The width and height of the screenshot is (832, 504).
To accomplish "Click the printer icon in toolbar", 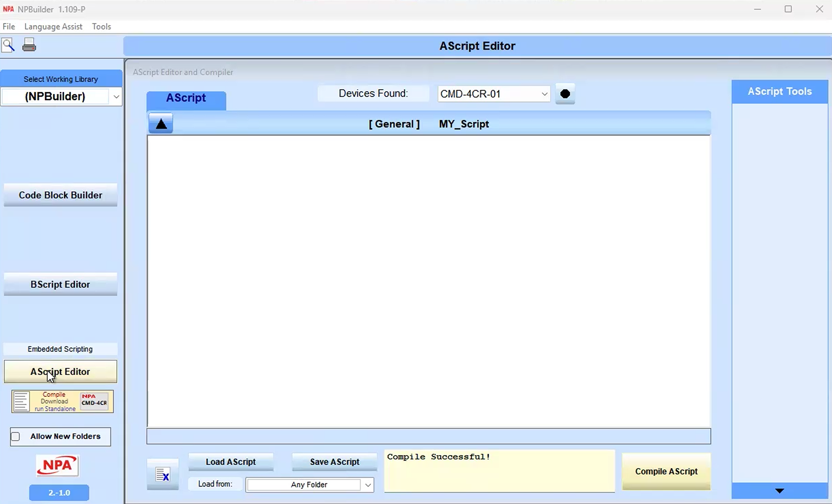I will (x=29, y=45).
